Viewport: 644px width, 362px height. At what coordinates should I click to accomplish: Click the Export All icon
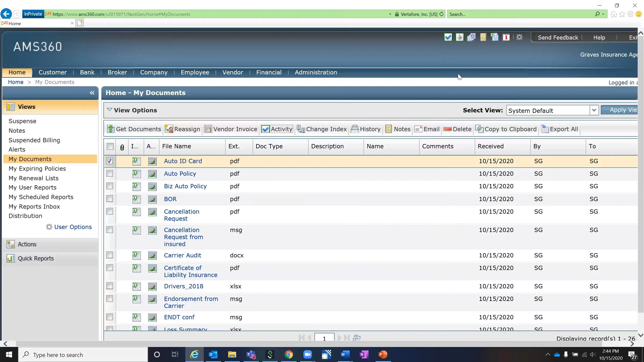[x=559, y=129]
